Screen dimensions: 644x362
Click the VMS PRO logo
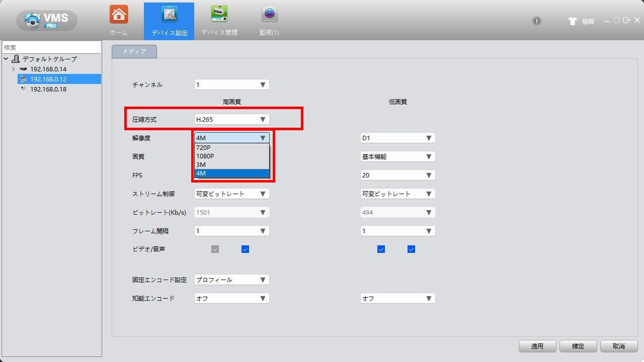(46, 21)
